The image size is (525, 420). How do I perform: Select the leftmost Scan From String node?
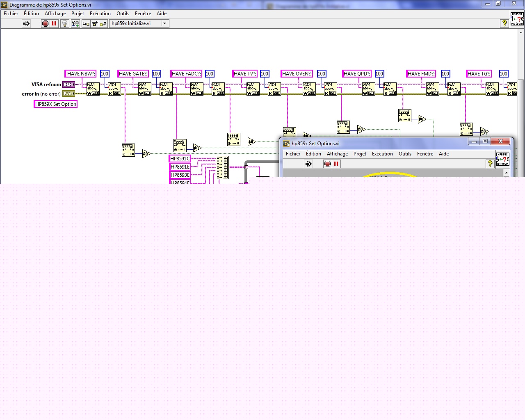pyautogui.click(x=128, y=150)
